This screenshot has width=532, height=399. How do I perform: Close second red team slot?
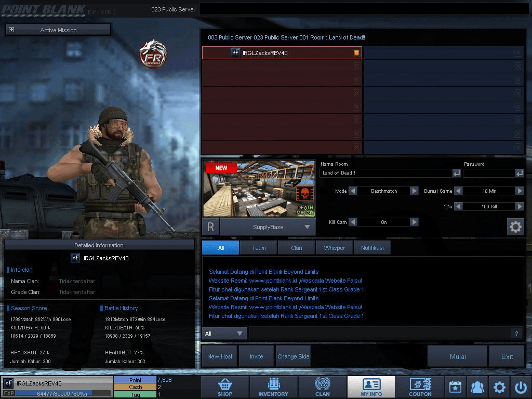pyautogui.click(x=356, y=66)
